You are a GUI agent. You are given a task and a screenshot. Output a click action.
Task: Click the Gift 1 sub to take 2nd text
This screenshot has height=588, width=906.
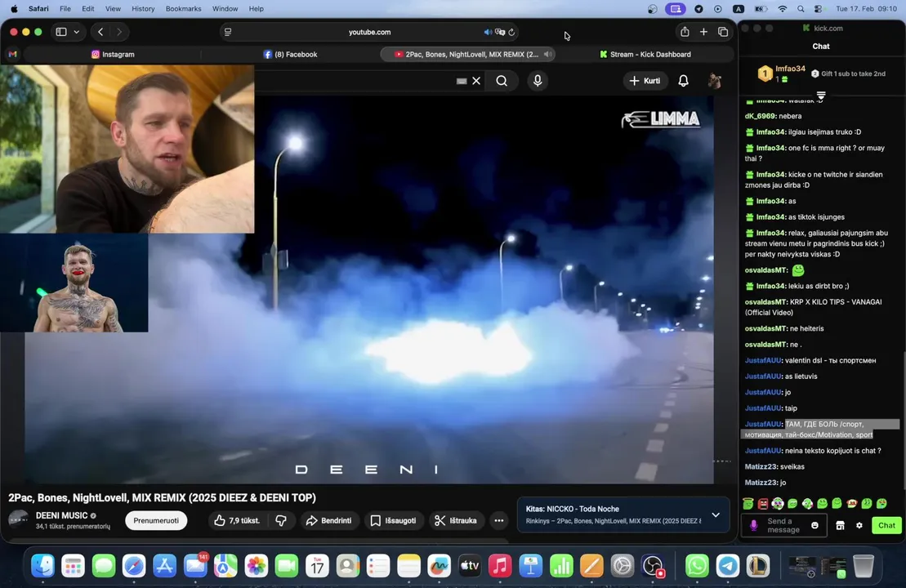coord(853,74)
